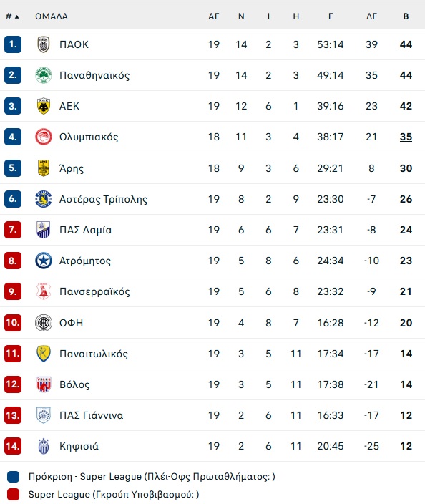425x504 pixels.
Task: Click the Άρης yellow shield crest
Action: tap(44, 168)
